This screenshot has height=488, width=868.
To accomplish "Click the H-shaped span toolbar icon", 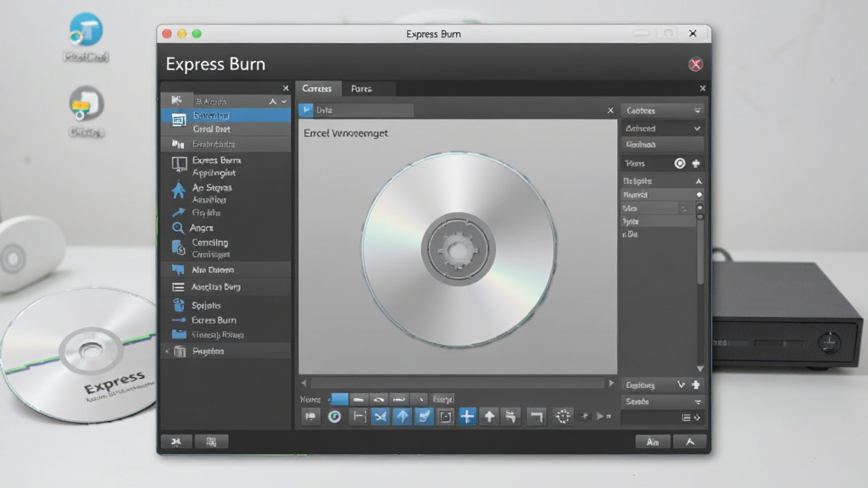I will [359, 417].
